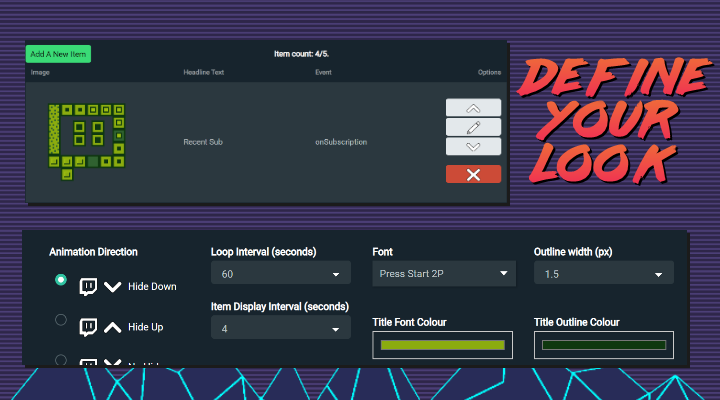Click the down arrow icon next to Hide Down
The width and height of the screenshot is (720, 400).
tap(113, 287)
